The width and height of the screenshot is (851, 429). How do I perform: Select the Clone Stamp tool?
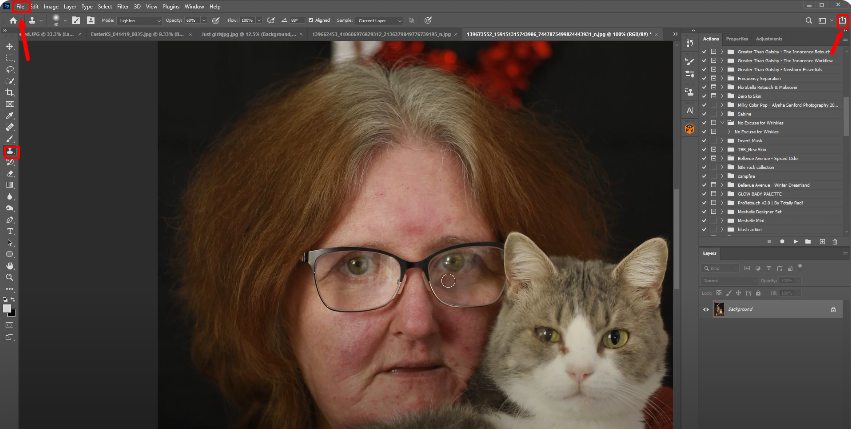tap(10, 152)
